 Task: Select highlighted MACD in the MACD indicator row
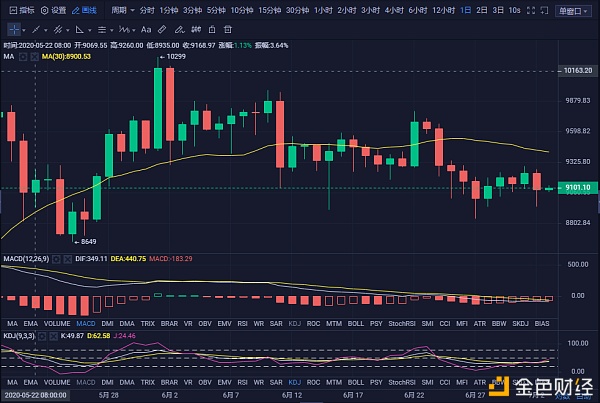pos(86,324)
